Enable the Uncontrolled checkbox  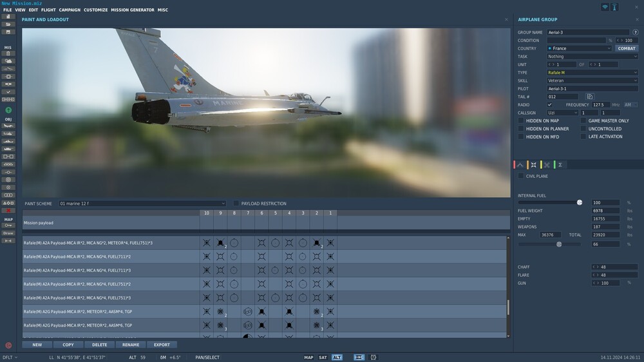(x=583, y=129)
